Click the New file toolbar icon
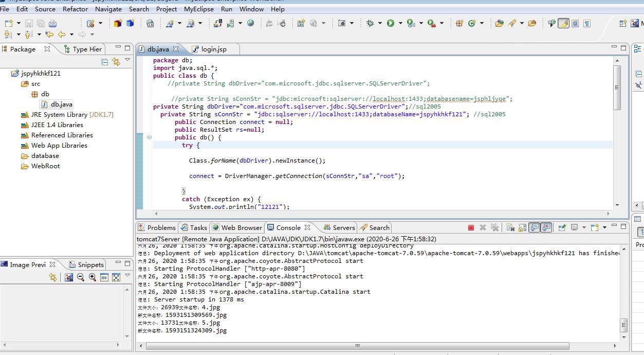The width and height of the screenshot is (644, 355). click(x=8, y=23)
